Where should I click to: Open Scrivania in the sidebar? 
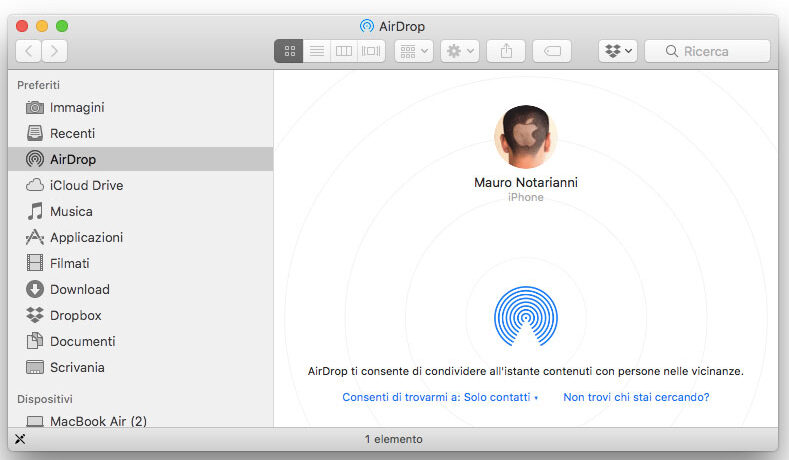(77, 367)
